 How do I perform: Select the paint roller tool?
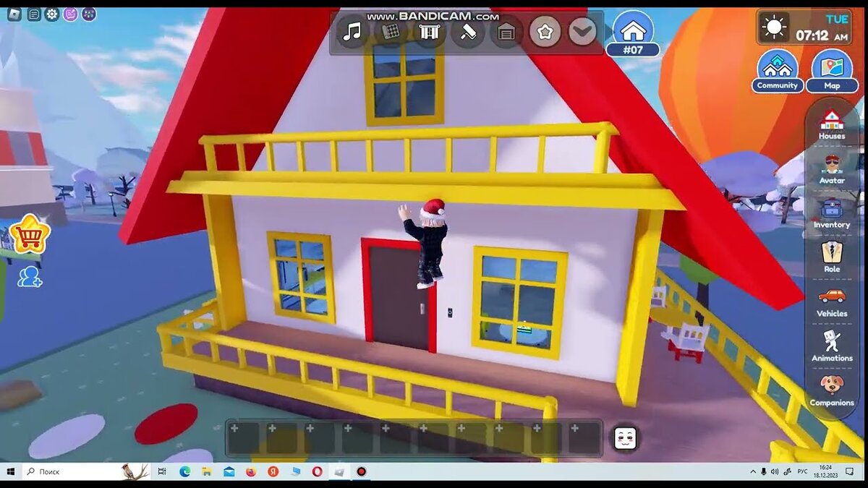coord(467,32)
